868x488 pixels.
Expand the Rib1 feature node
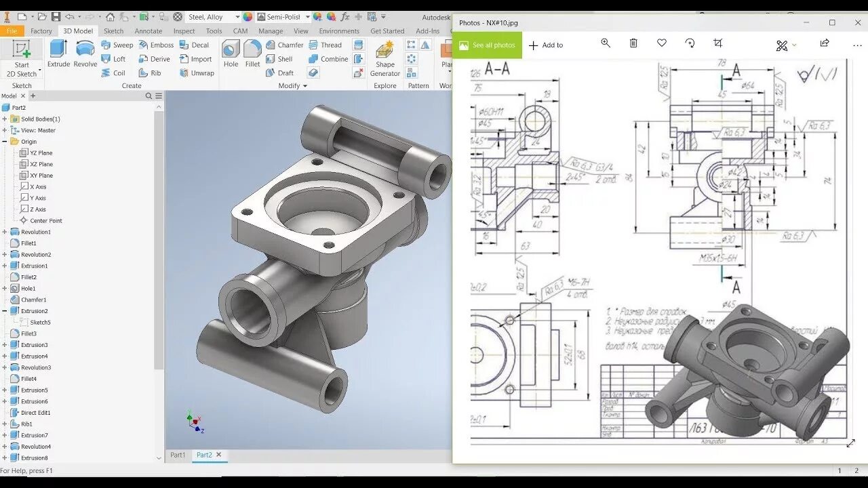click(x=5, y=424)
